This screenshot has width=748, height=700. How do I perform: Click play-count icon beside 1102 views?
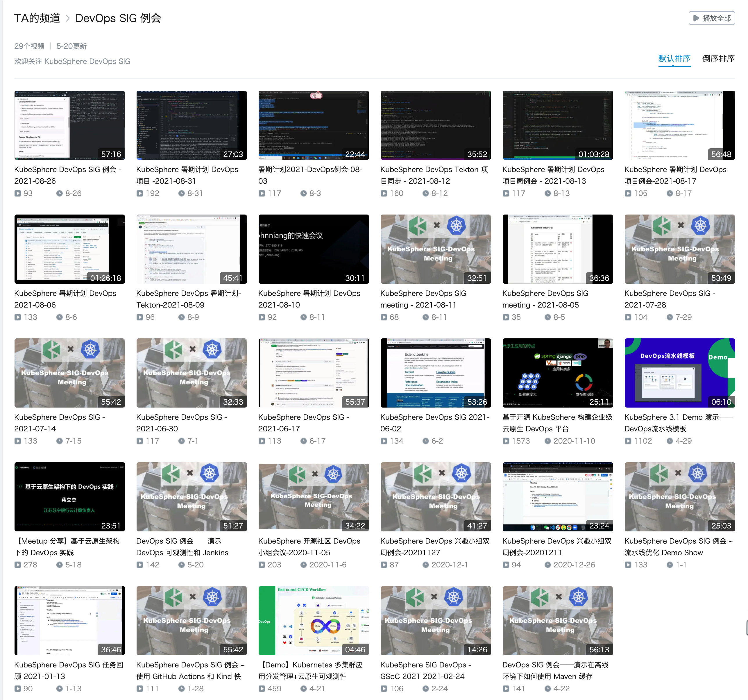[x=628, y=441]
